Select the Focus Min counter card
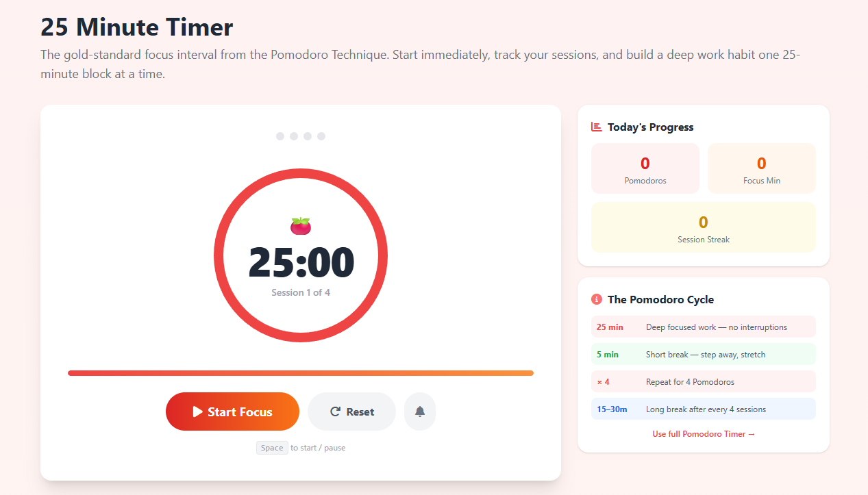Image resolution: width=868 pixels, height=495 pixels. pos(761,168)
